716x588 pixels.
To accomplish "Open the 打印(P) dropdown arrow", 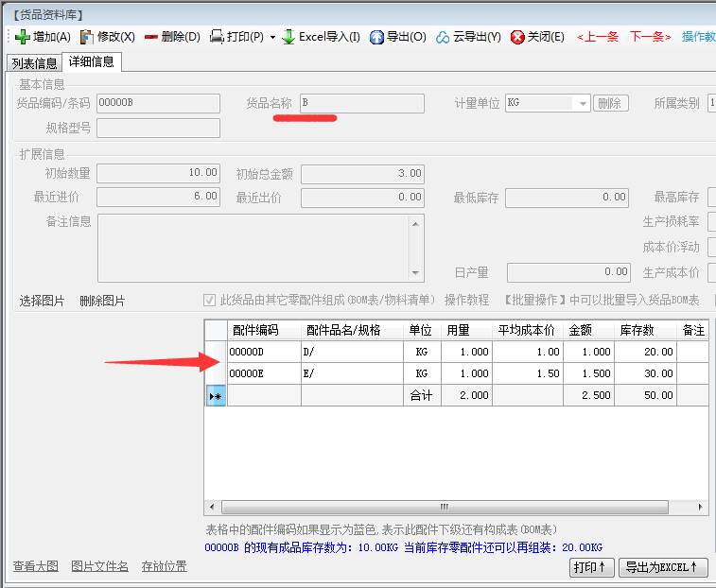I will pyautogui.click(x=272, y=38).
